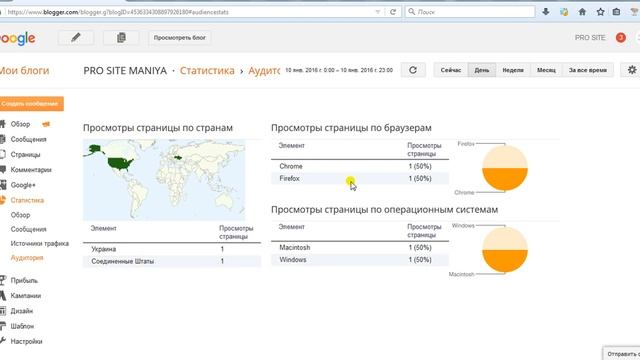Open Сообщения at the sidebar top

29,140
